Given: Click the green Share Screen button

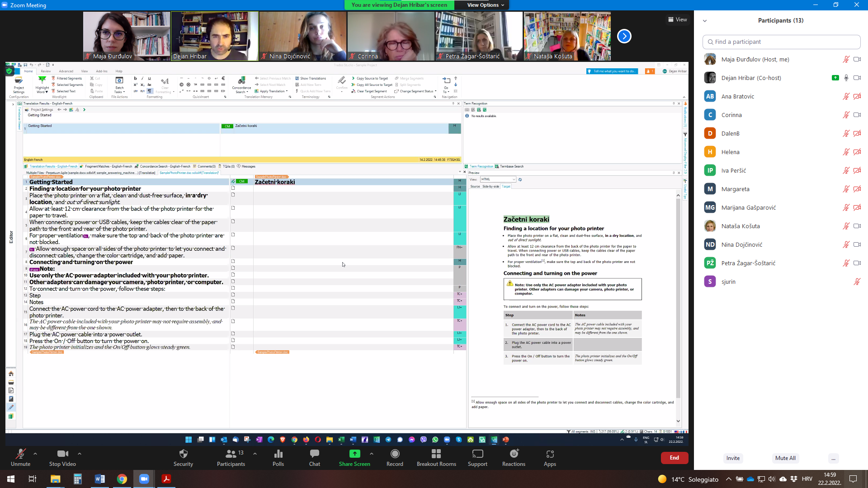Looking at the screenshot, I should click(354, 454).
